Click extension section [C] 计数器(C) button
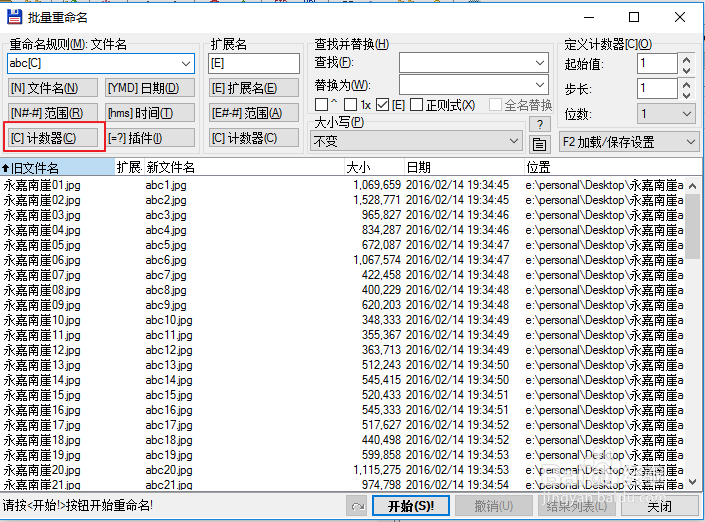 (254, 138)
